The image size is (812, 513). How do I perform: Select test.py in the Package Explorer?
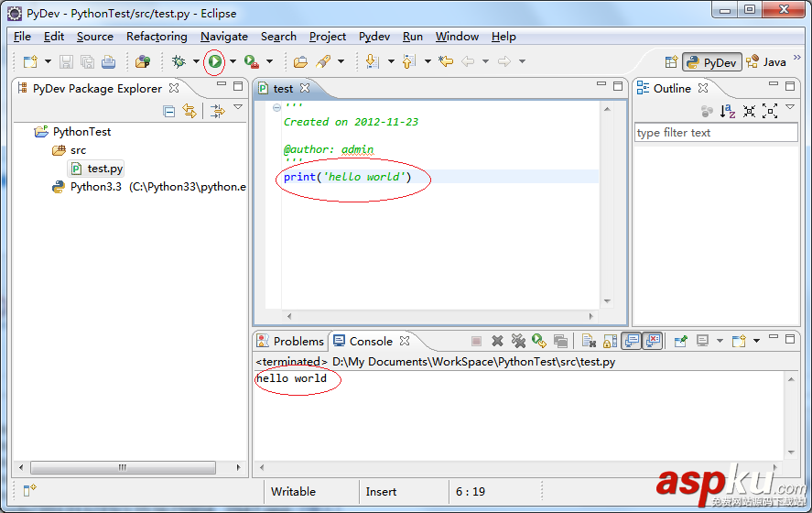point(96,169)
